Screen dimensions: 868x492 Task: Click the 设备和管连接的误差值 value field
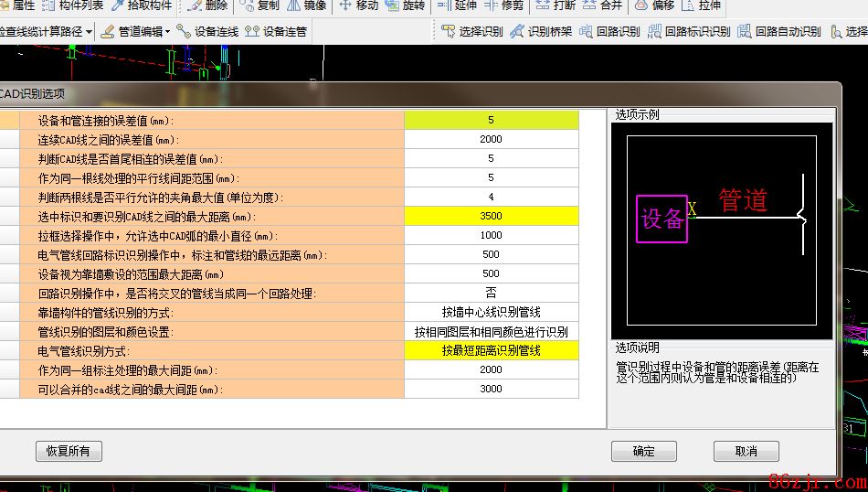(x=491, y=120)
